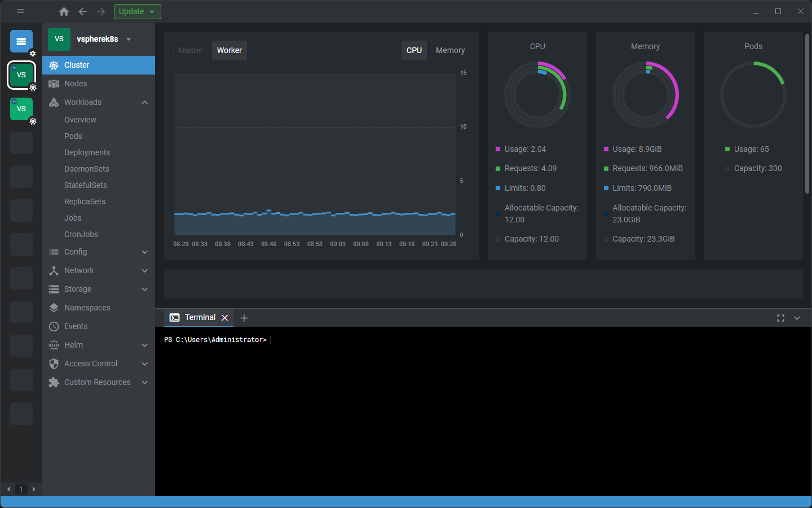
Task: Open the vspherek8s cluster dropdown
Action: point(129,40)
